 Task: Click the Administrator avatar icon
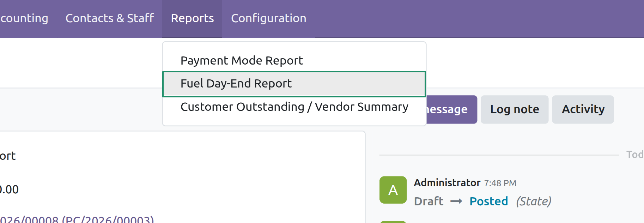point(393,190)
